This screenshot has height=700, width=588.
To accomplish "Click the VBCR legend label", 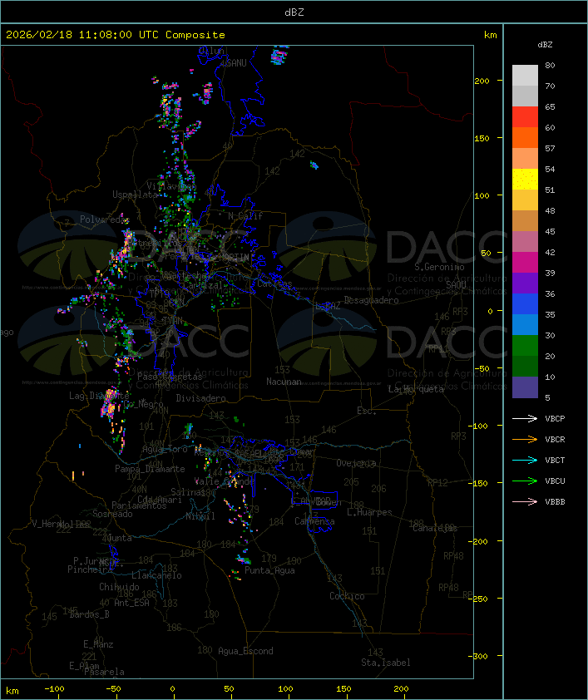I will [x=555, y=439].
